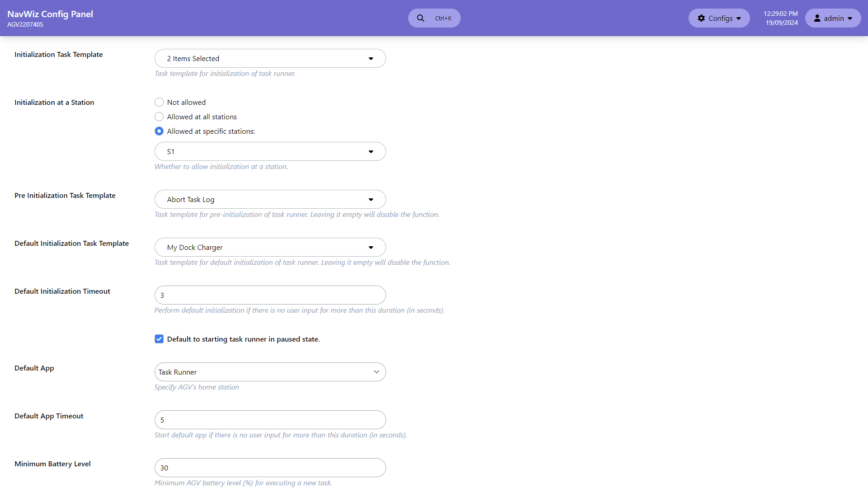Click the admin user icon
Image resolution: width=868 pixels, height=488 pixels.
pyautogui.click(x=817, y=18)
